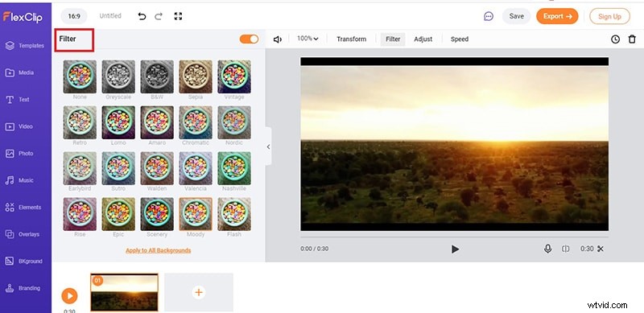This screenshot has height=313, width=644.
Task: Switch to the Speed tab
Action: 460,39
